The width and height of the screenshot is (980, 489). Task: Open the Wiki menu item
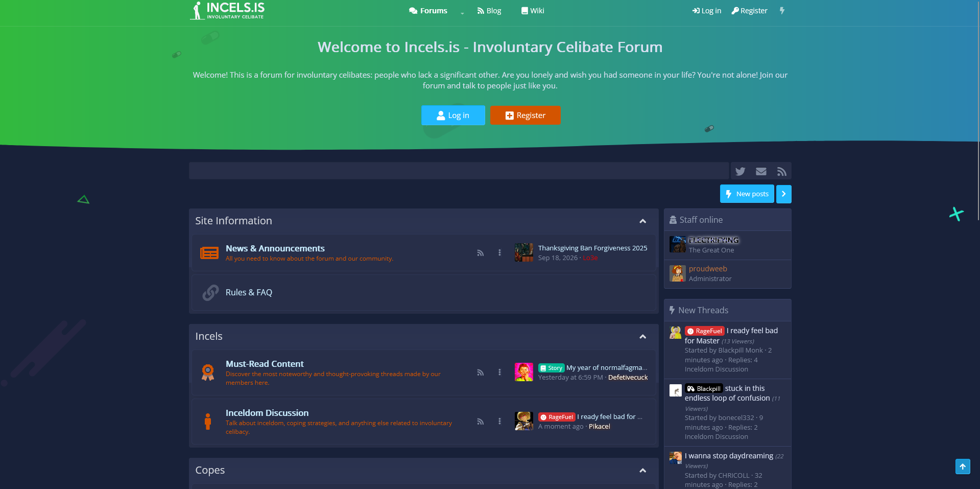533,11
